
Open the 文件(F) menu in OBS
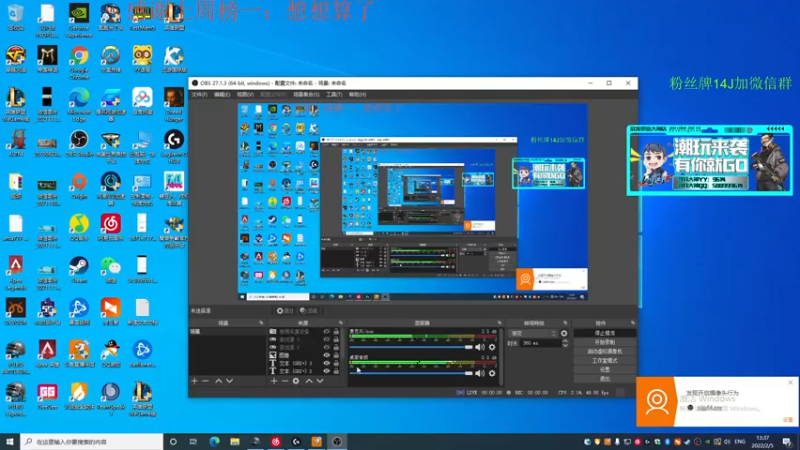[199, 95]
